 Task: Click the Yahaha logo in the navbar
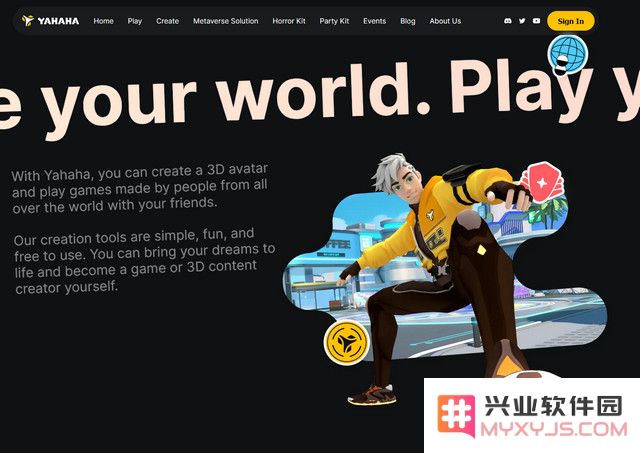click(50, 21)
